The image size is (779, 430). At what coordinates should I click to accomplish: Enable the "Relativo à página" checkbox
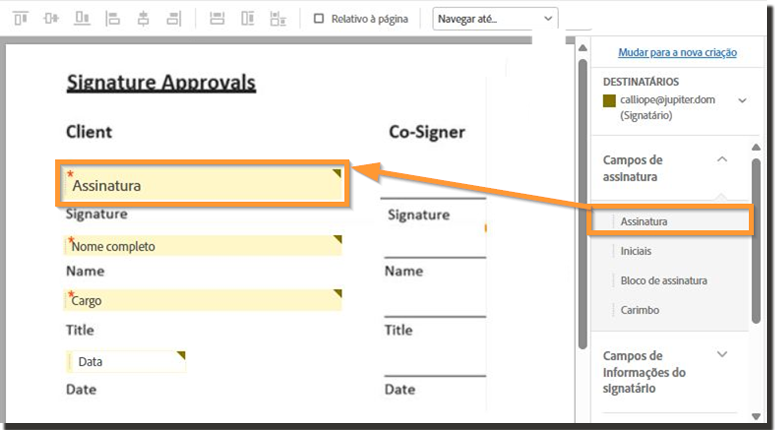319,18
